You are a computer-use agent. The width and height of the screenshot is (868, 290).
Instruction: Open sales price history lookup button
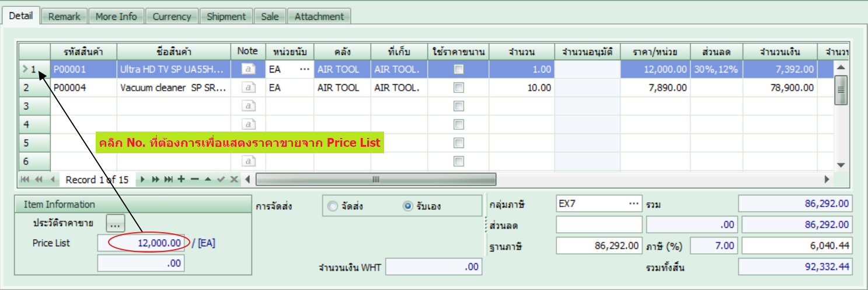(x=115, y=223)
